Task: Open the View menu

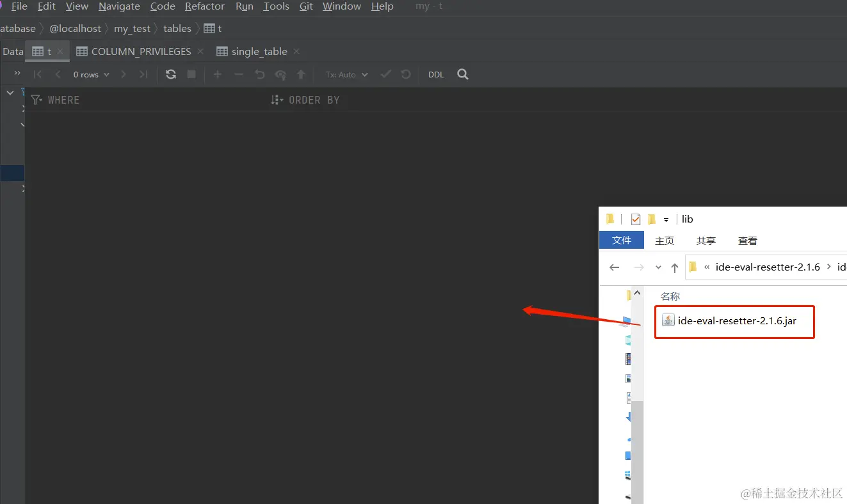Action: [x=77, y=6]
